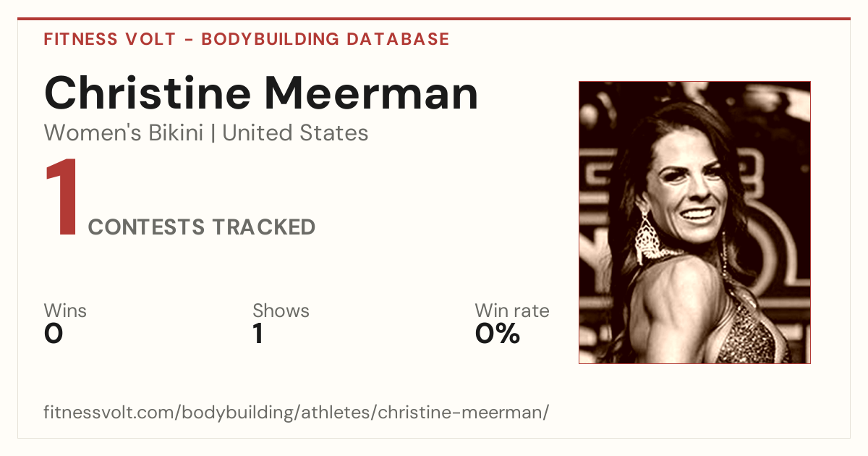Click the United States country text
This screenshot has width=868, height=456.
click(x=295, y=133)
